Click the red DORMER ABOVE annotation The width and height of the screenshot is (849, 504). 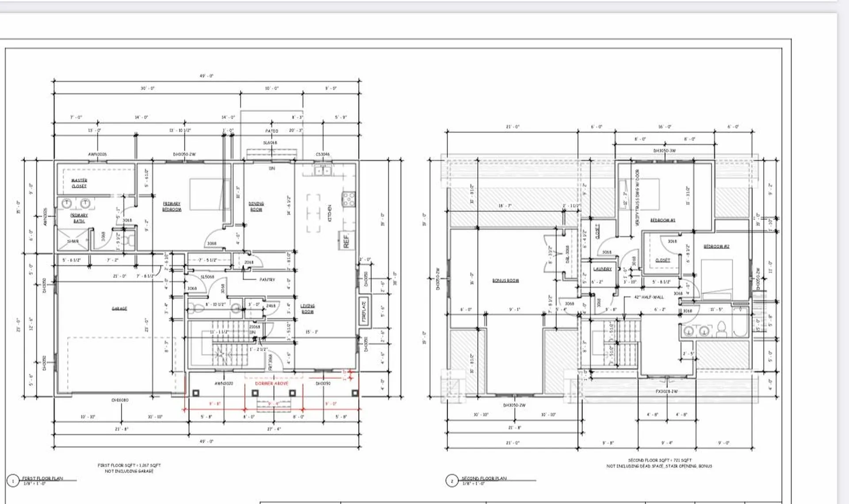272,383
